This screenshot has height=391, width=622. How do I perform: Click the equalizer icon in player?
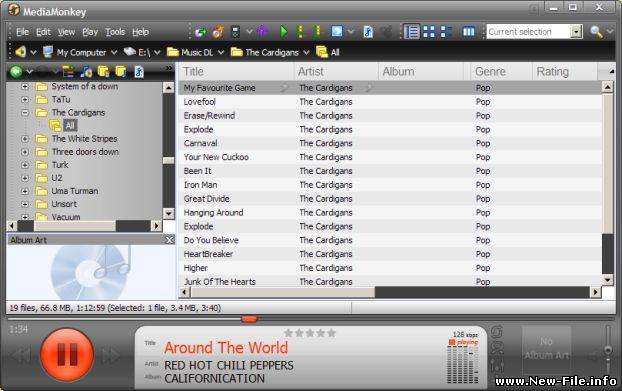496,365
